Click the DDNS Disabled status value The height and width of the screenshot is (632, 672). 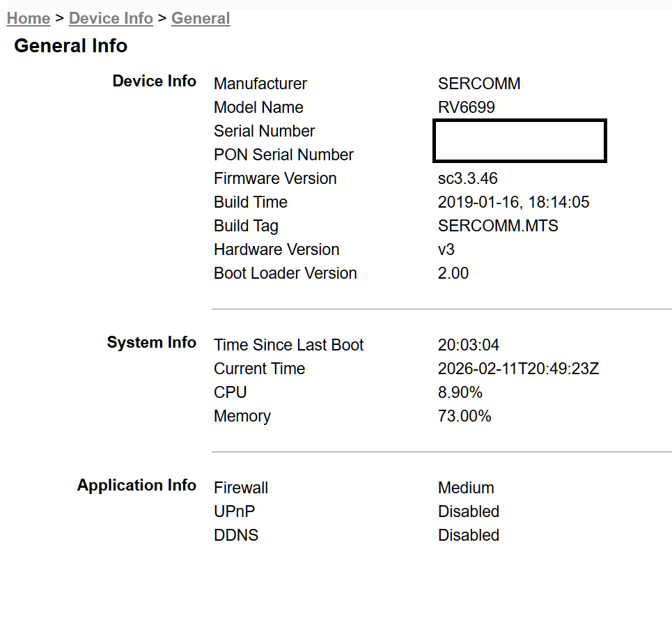tap(469, 535)
